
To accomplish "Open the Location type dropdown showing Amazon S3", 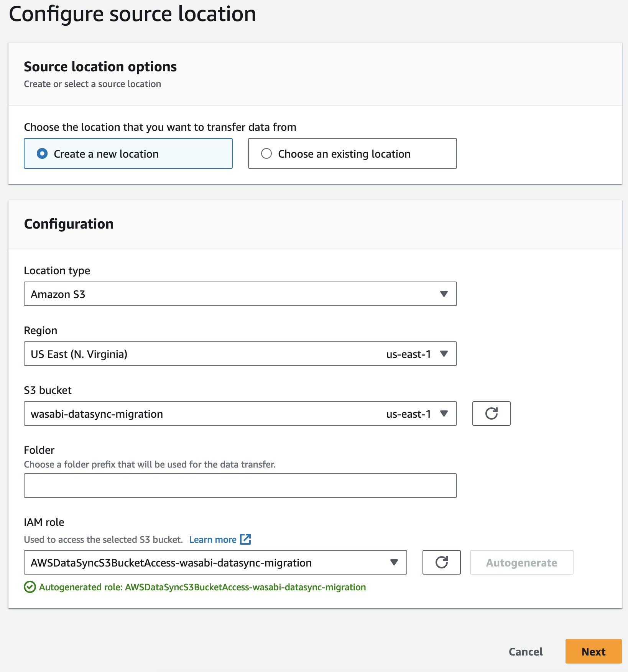I will click(240, 294).
